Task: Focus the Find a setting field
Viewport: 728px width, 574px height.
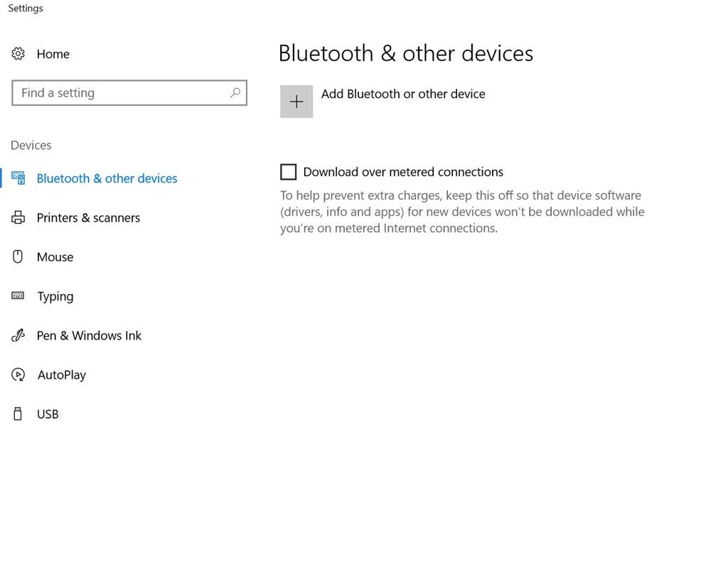Action: click(129, 93)
